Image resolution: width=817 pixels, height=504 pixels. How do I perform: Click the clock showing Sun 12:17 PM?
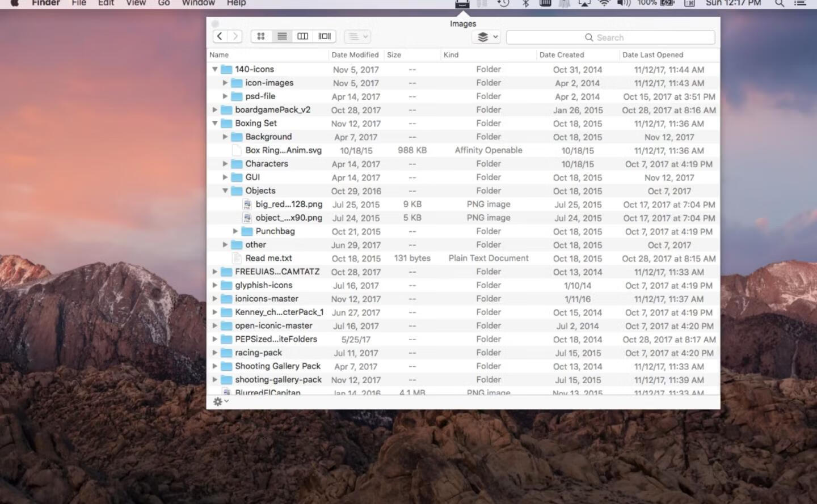click(733, 3)
